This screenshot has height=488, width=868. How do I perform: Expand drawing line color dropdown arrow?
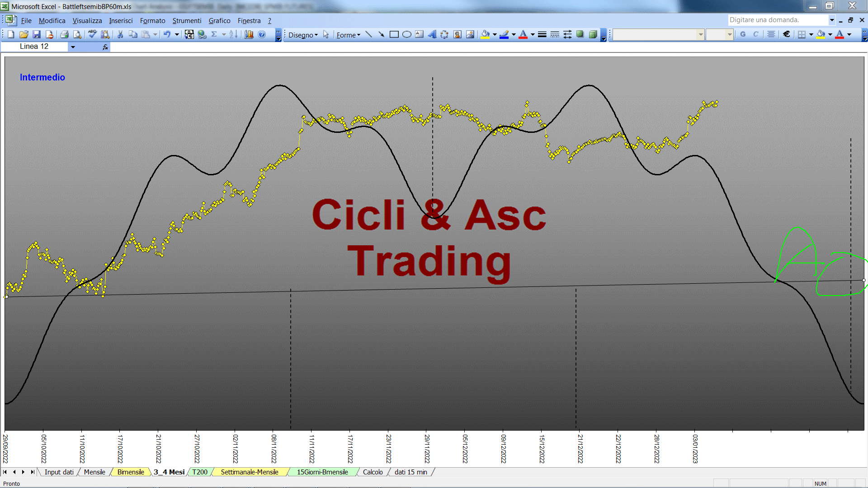click(514, 35)
